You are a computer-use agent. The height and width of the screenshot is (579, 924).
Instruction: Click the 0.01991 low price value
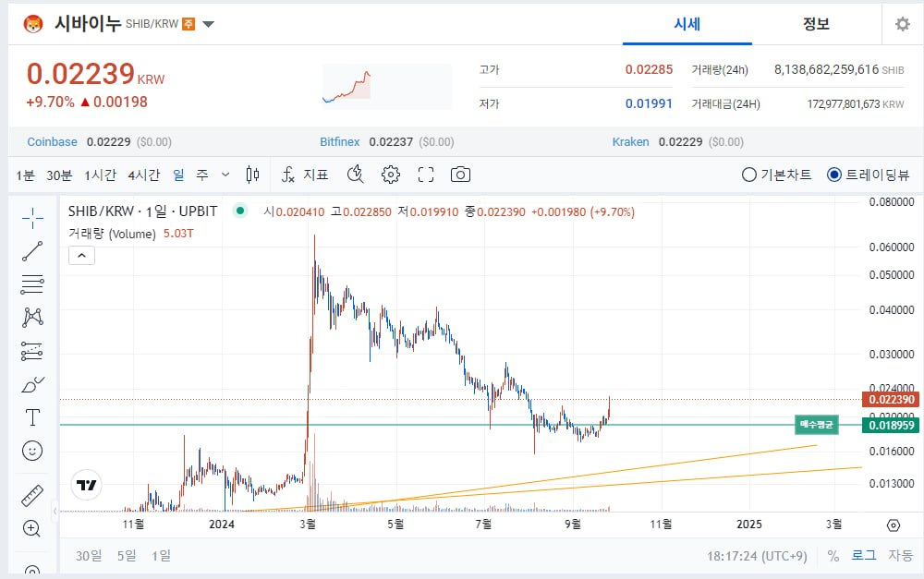point(649,103)
